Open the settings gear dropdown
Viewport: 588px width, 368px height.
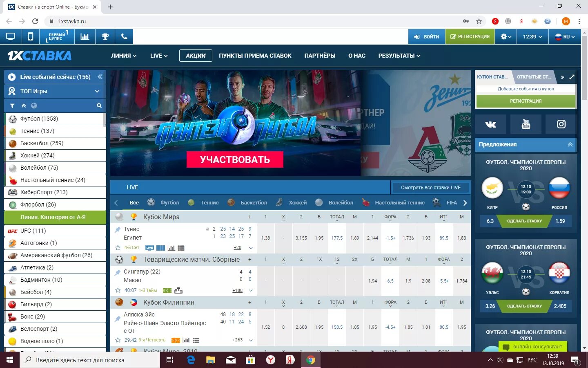506,36
